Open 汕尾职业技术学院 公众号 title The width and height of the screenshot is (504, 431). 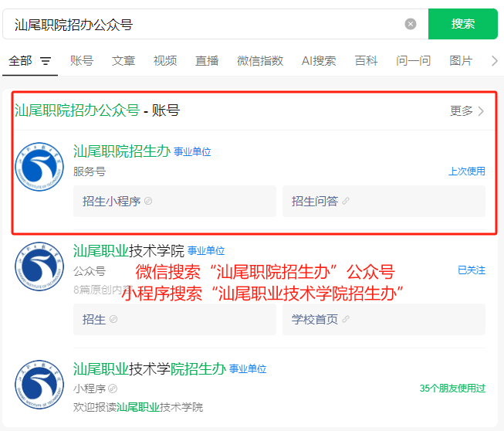pyautogui.click(x=129, y=251)
